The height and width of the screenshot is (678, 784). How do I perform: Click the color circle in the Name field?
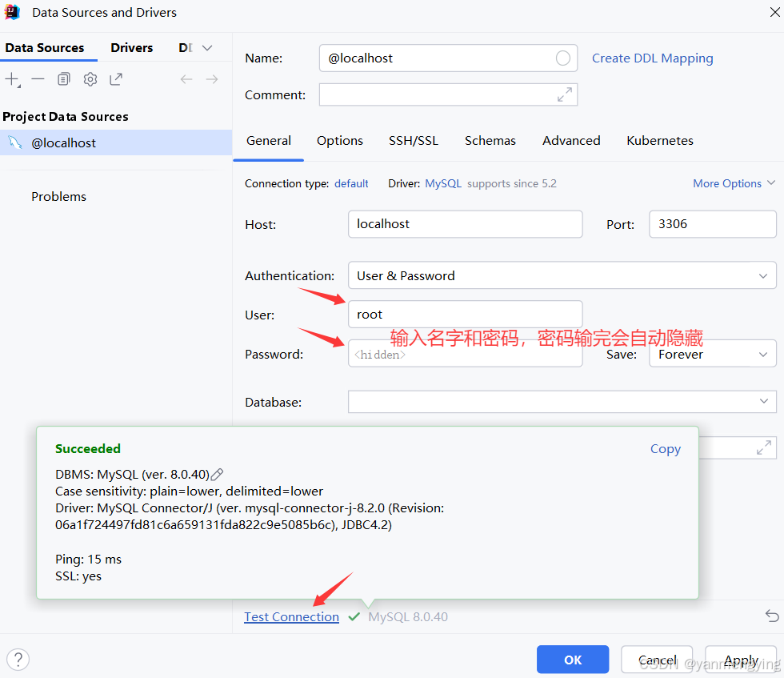[563, 58]
